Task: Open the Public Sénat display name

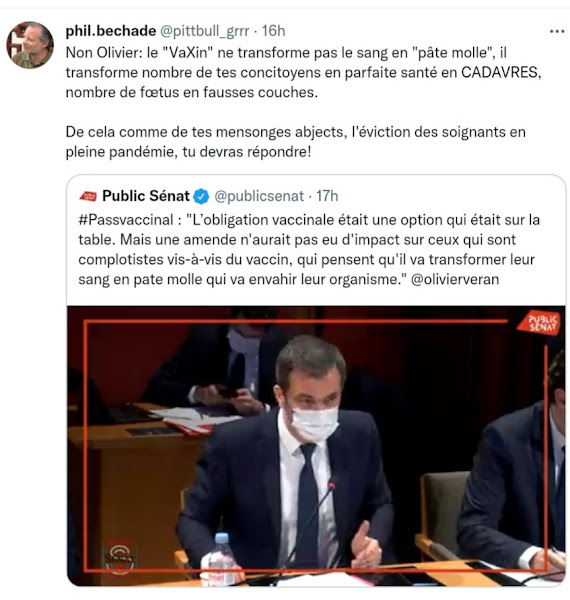Action: 146,196
